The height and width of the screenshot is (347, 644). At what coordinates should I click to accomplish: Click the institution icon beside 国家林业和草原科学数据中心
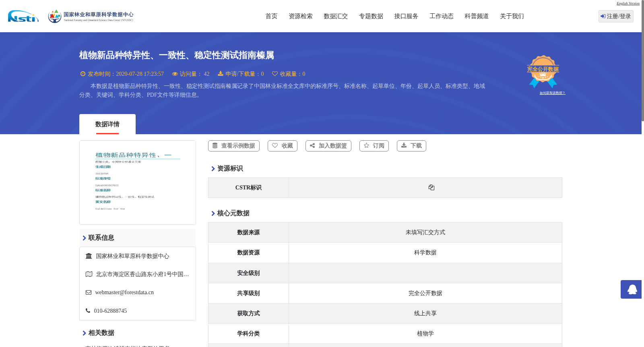(x=89, y=256)
